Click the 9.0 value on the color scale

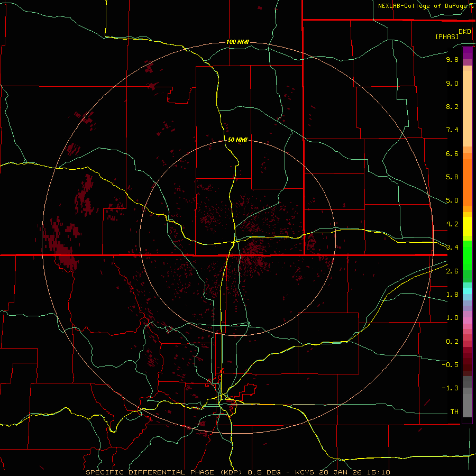[x=452, y=83]
